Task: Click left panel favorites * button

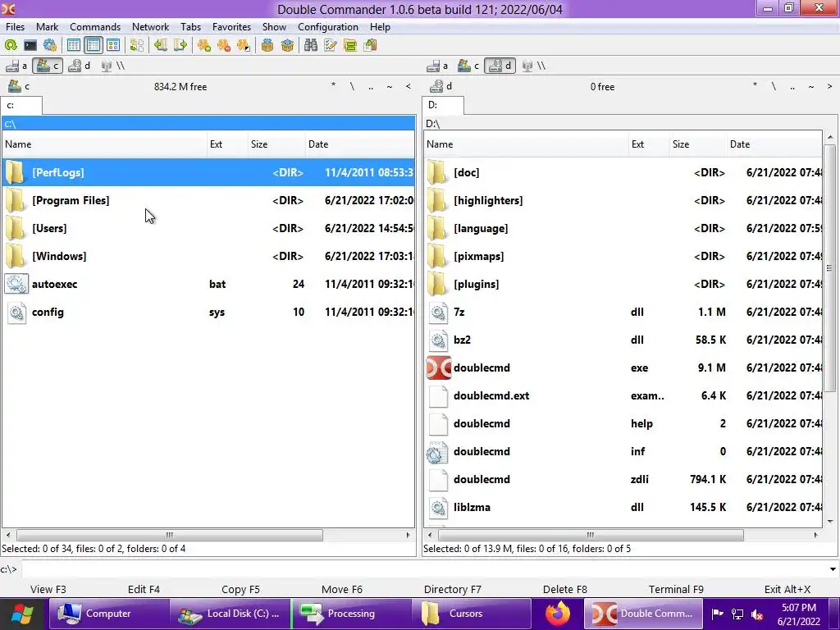Action: pos(333,86)
